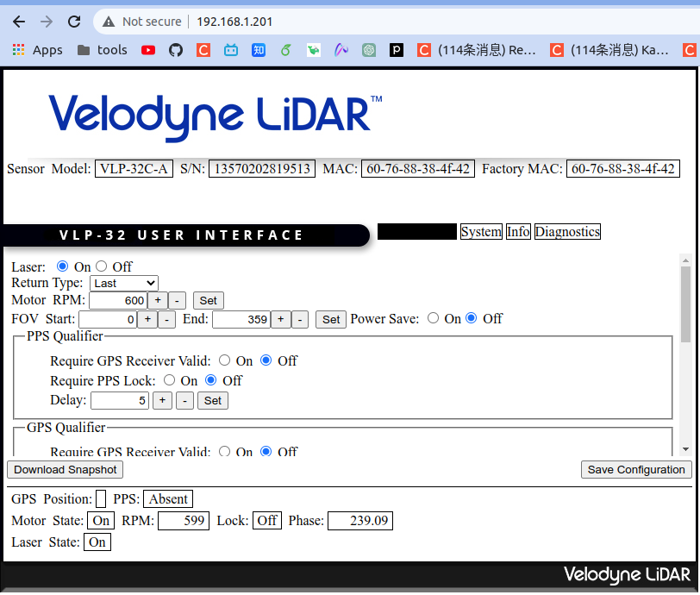Reload the page with the refresh icon
This screenshot has height=595, width=700.
pos(74,22)
